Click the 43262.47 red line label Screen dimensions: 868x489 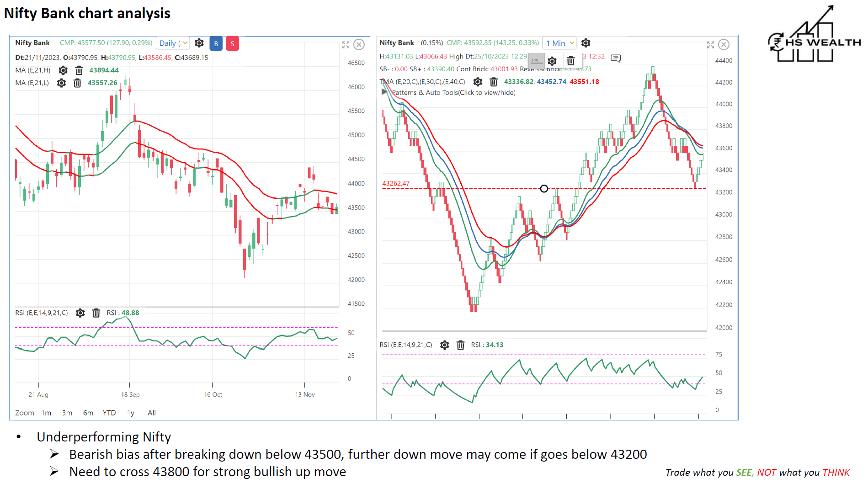396,184
